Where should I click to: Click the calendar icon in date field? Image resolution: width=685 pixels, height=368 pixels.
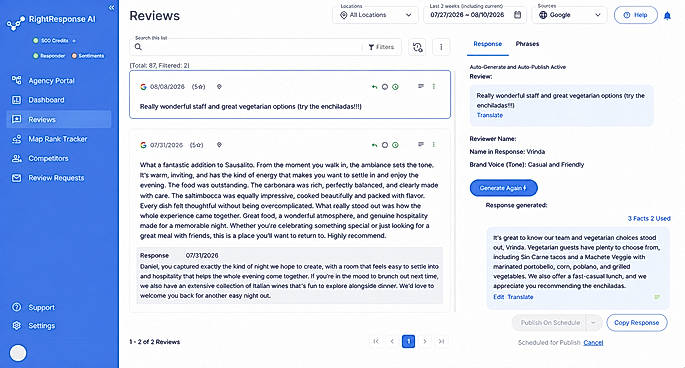(517, 15)
